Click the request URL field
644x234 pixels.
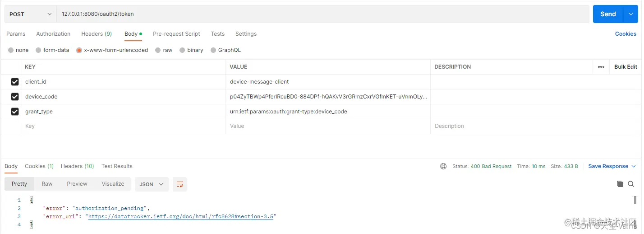[x=323, y=14]
